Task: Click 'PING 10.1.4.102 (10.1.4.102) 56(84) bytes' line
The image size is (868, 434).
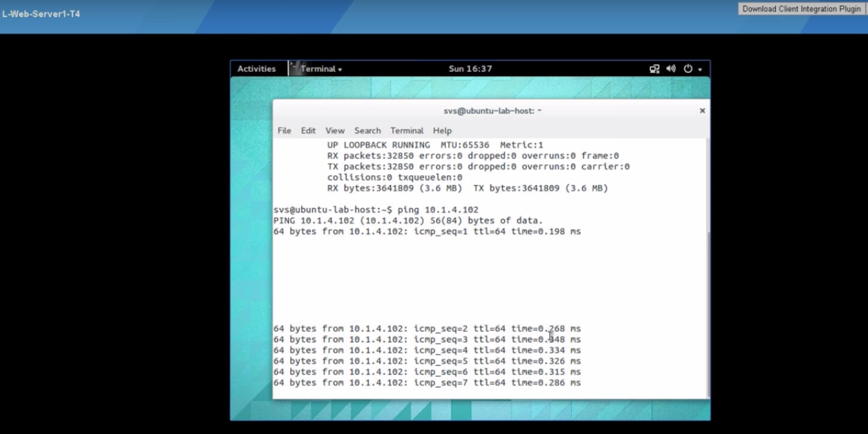Action: click(x=408, y=221)
